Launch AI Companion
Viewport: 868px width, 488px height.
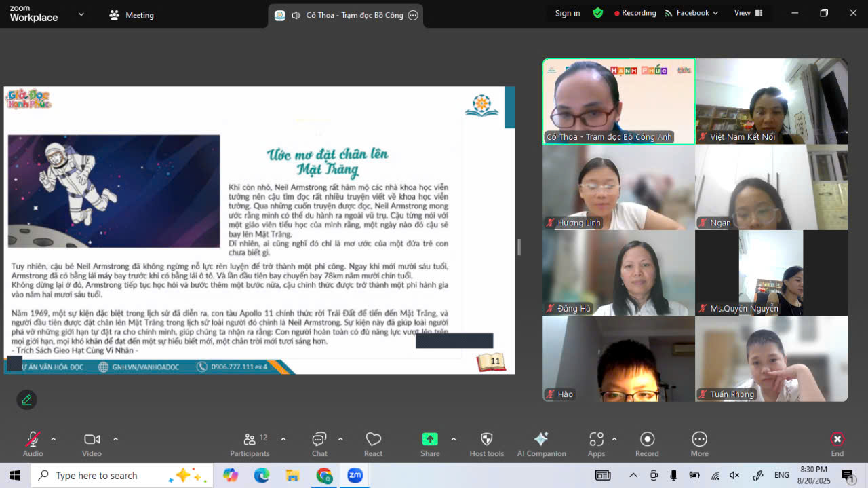coord(541,440)
